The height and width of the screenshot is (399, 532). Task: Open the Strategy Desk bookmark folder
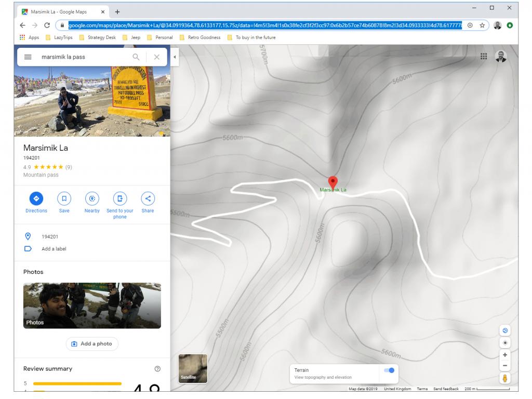pos(98,37)
